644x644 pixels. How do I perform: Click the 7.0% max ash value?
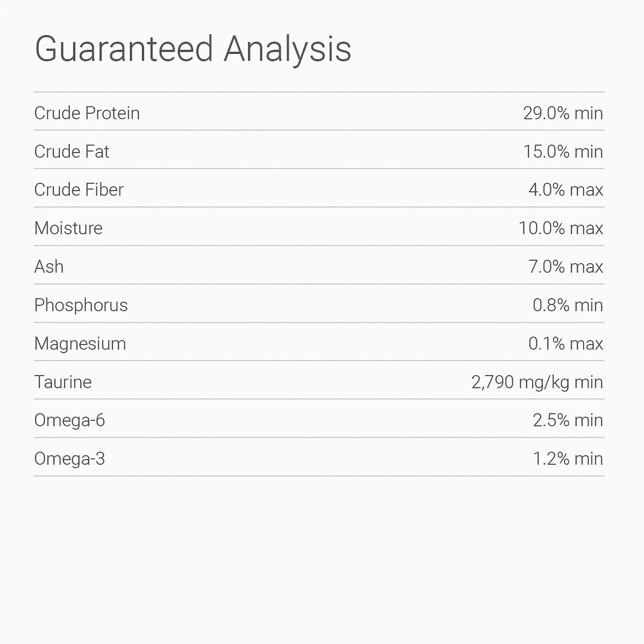pyautogui.click(x=565, y=267)
